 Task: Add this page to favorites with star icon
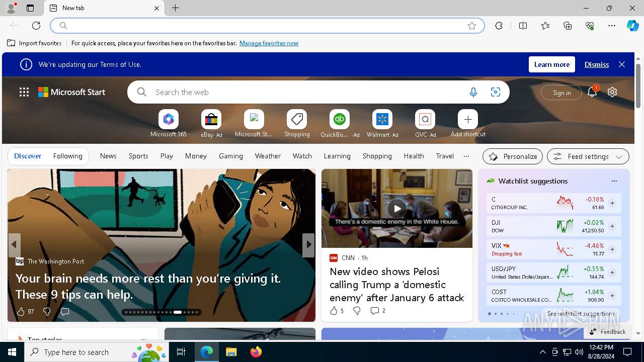pos(472,26)
